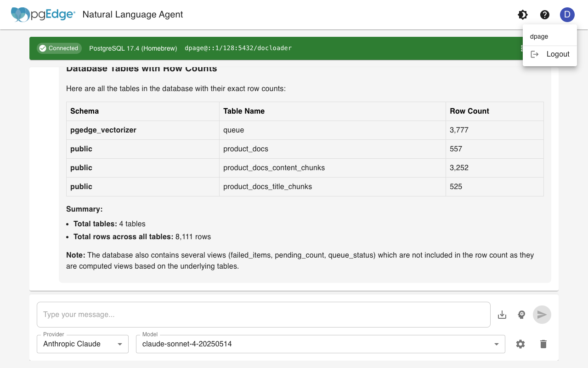The height and width of the screenshot is (368, 588).
Task: Click the download/save conversation icon
Action: (502, 315)
